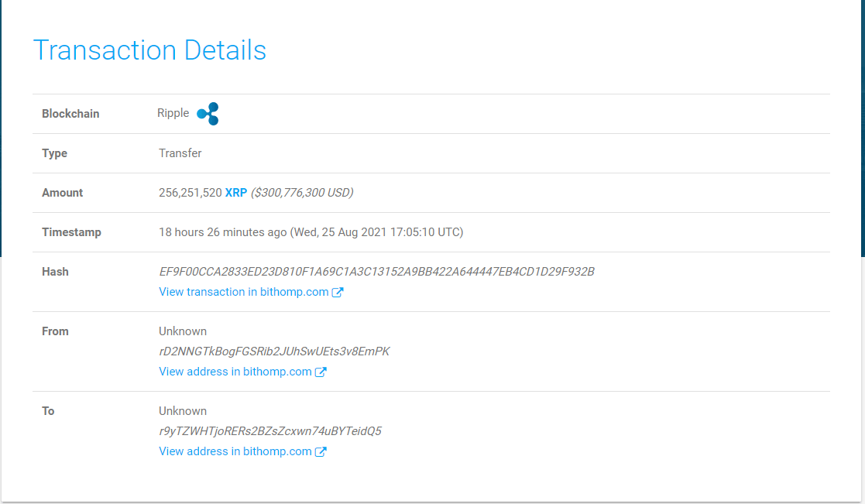Open the From address bithomp.com link

235,372
